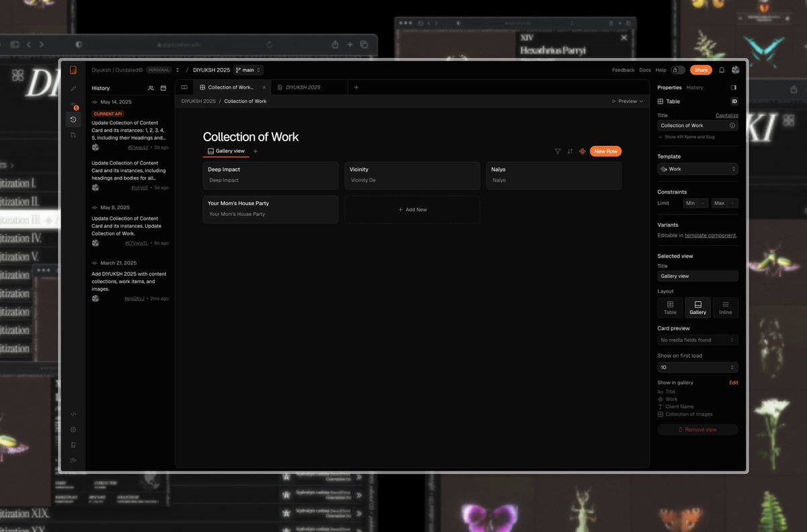Select the Gallery view tab
Viewport: 807px width, 532px height.
226,151
